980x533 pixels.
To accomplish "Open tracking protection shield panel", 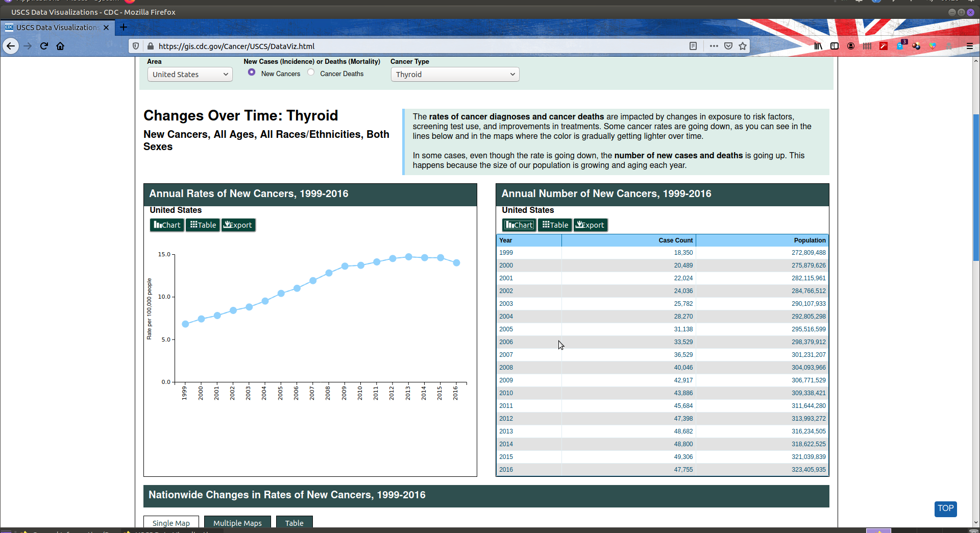I will pos(136,46).
